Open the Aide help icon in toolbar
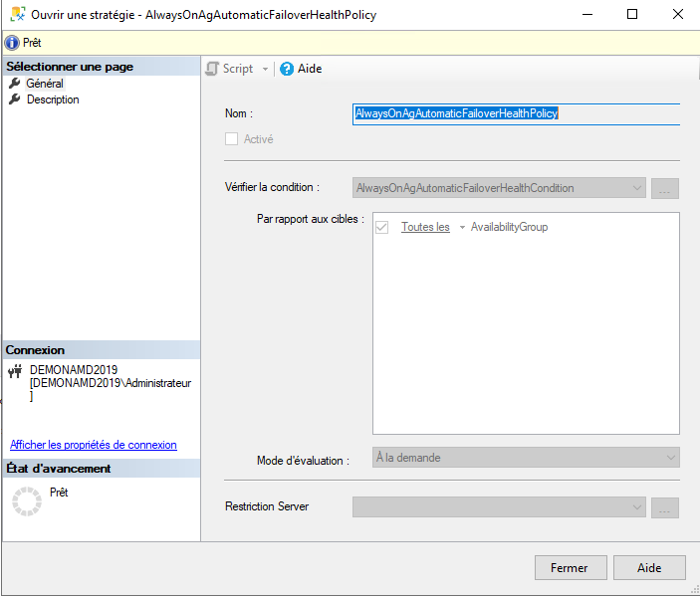700x596 pixels. click(x=287, y=69)
